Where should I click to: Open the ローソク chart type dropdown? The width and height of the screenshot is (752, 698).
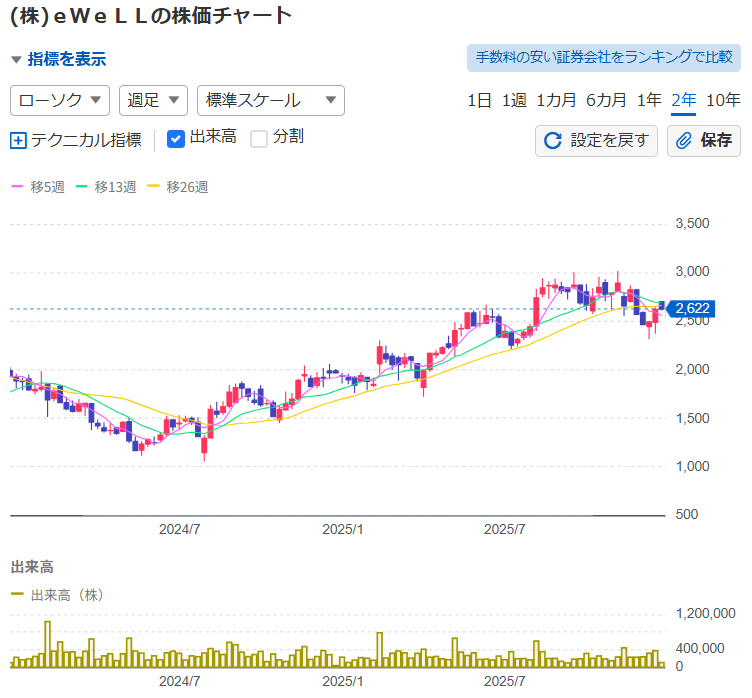click(60, 100)
